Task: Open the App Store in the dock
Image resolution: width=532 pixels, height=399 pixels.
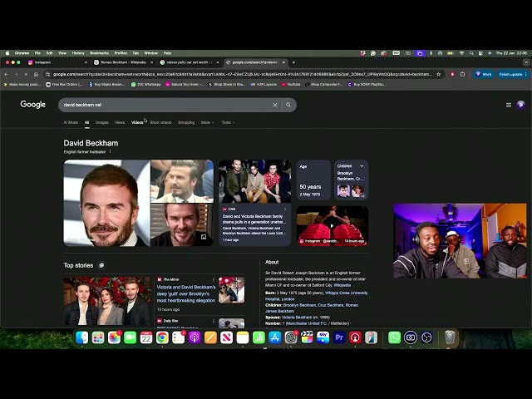Action: click(275, 337)
